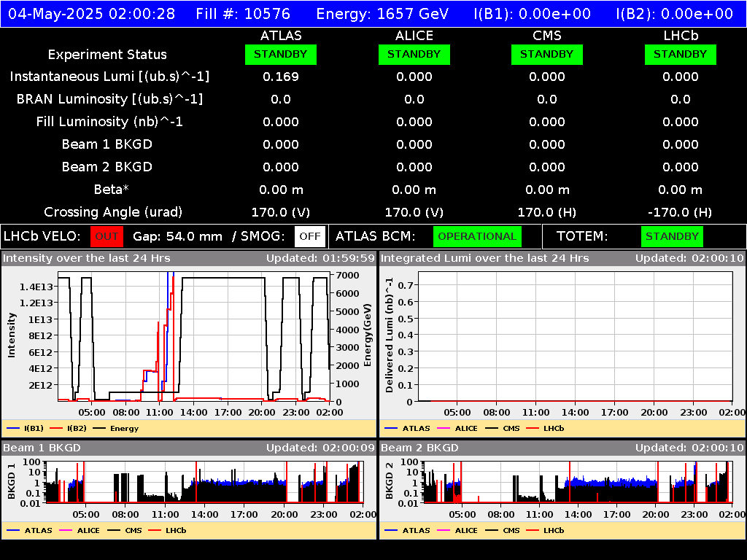747x560 pixels.
Task: Click ALICE legend entry in Integrated Lumi chart
Action: point(457,429)
